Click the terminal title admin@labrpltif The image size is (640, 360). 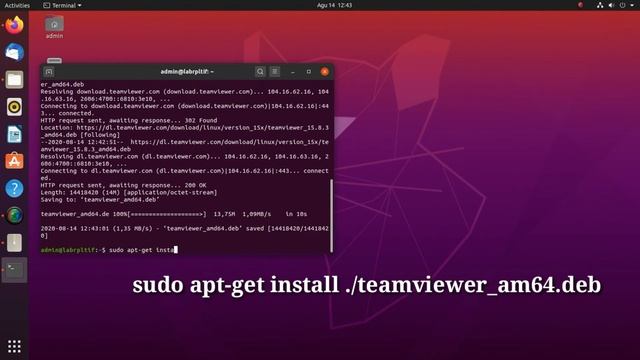[x=187, y=72]
